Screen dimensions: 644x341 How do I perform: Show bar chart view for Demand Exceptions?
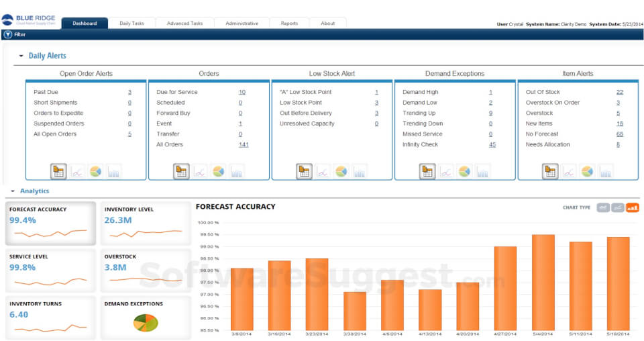482,171
